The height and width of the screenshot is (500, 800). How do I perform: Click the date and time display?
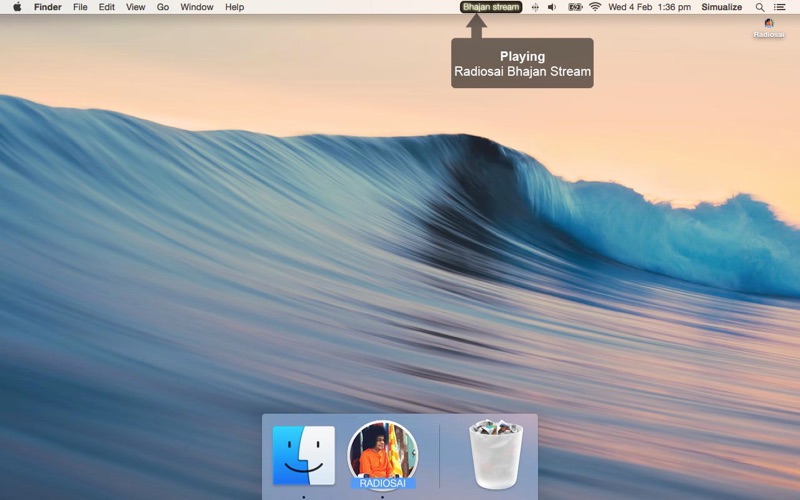(649, 7)
